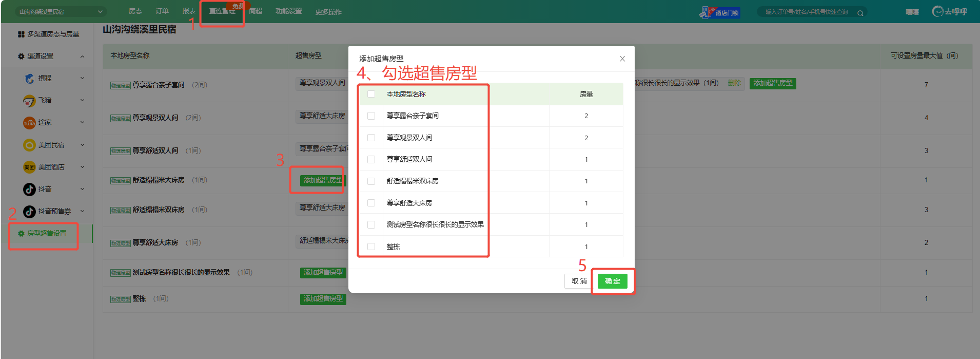Check the 尊享舒适大床房 checkbox in the dialog
The image size is (980, 359).
point(371,203)
